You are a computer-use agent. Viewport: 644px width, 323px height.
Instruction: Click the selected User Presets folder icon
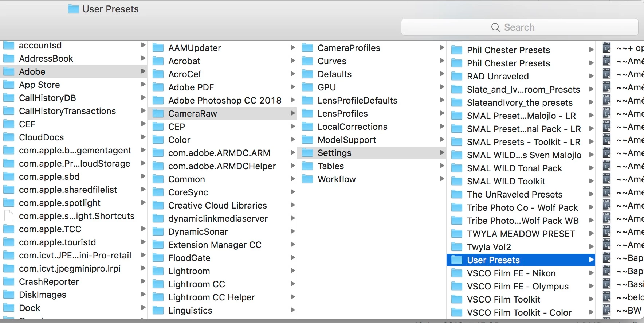(457, 260)
